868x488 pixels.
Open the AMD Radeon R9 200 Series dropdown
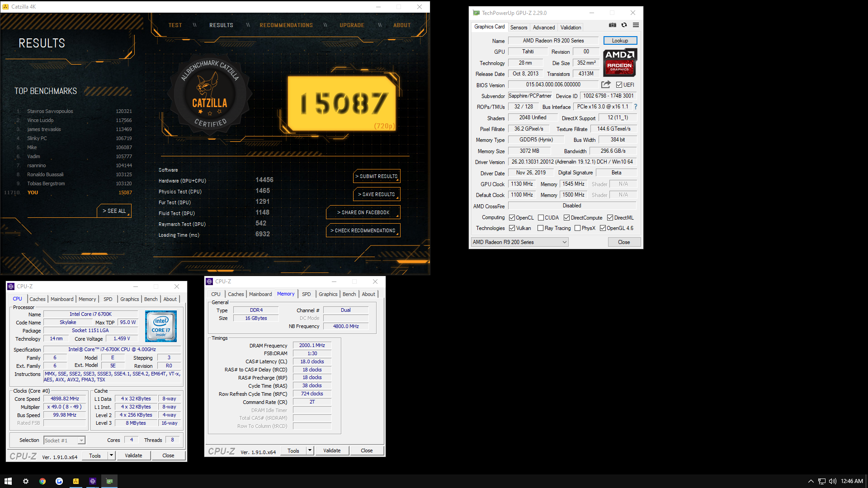519,242
